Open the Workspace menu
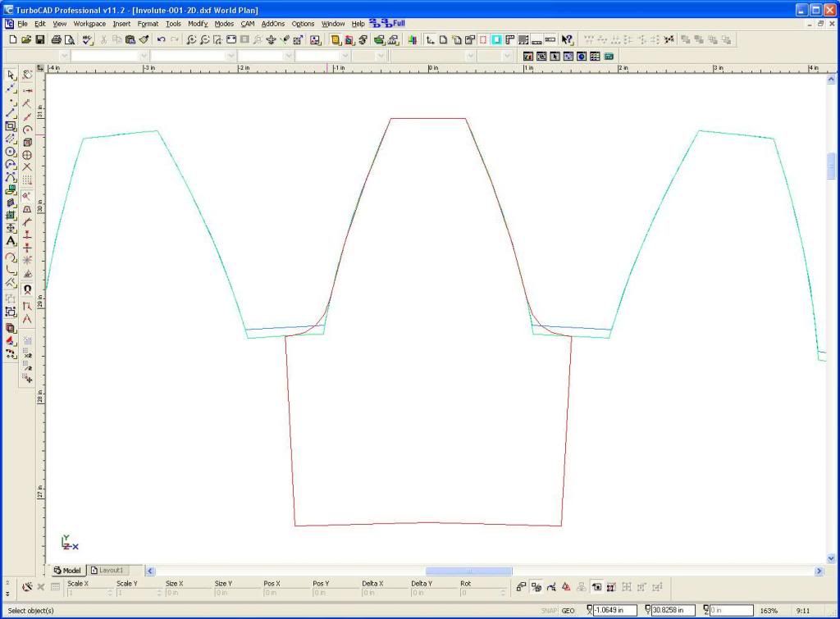This screenshot has width=840, height=619. tap(89, 24)
